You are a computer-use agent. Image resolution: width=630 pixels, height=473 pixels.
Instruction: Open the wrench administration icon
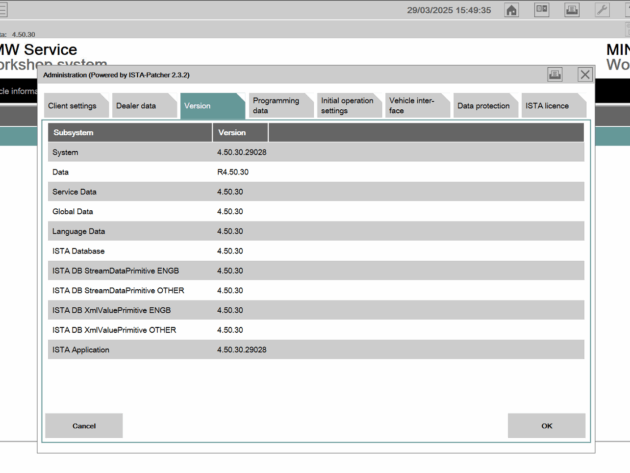pyautogui.click(x=601, y=10)
